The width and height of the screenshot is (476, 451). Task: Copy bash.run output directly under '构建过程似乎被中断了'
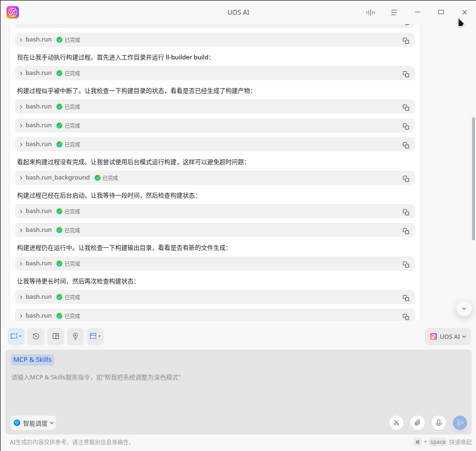(406, 107)
